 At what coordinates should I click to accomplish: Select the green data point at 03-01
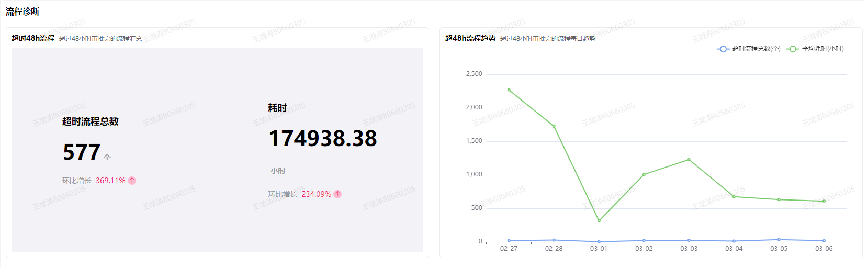pos(599,221)
